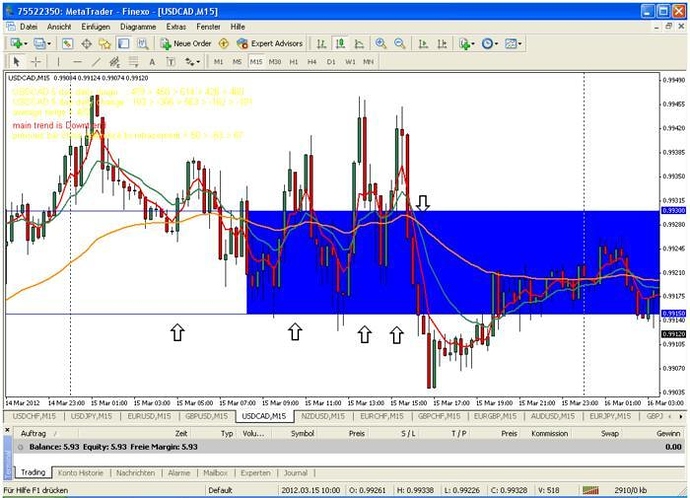Image resolution: width=690 pixels, height=498 pixels.
Task: Click the yellow diamond MetaEditor icon
Action: click(x=224, y=44)
